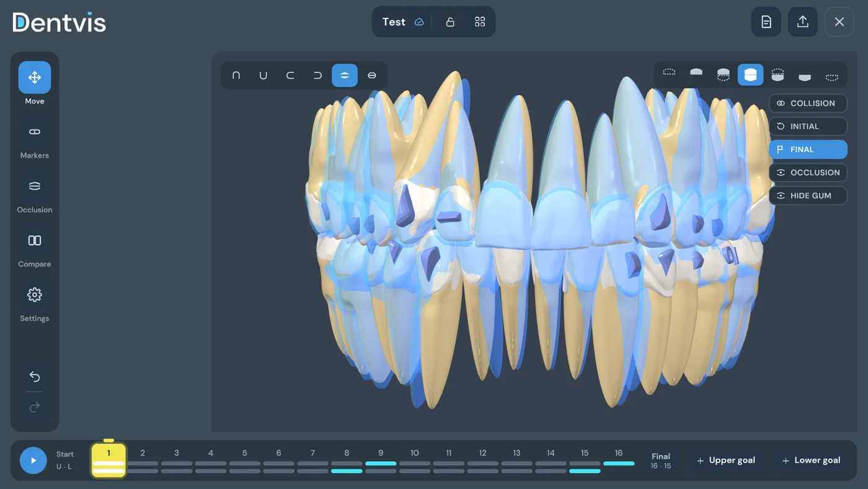868x489 pixels.
Task: Toggle COLLISION display
Action: tap(808, 103)
